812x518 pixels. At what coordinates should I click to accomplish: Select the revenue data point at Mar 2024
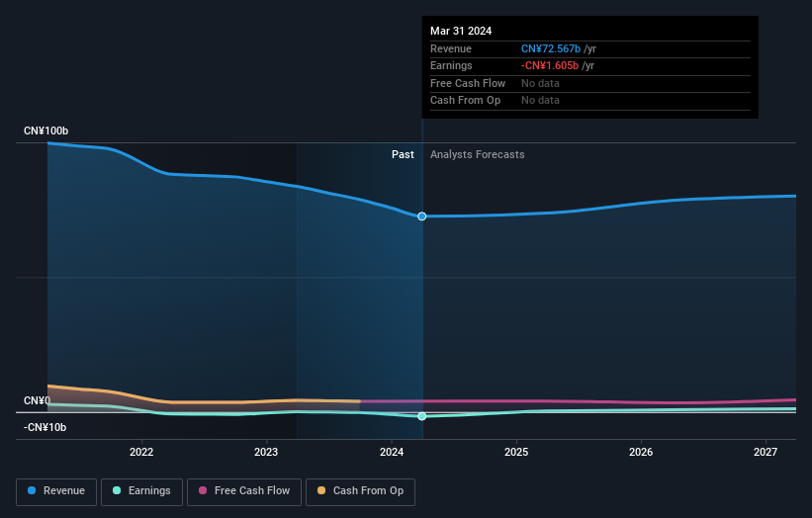point(422,216)
